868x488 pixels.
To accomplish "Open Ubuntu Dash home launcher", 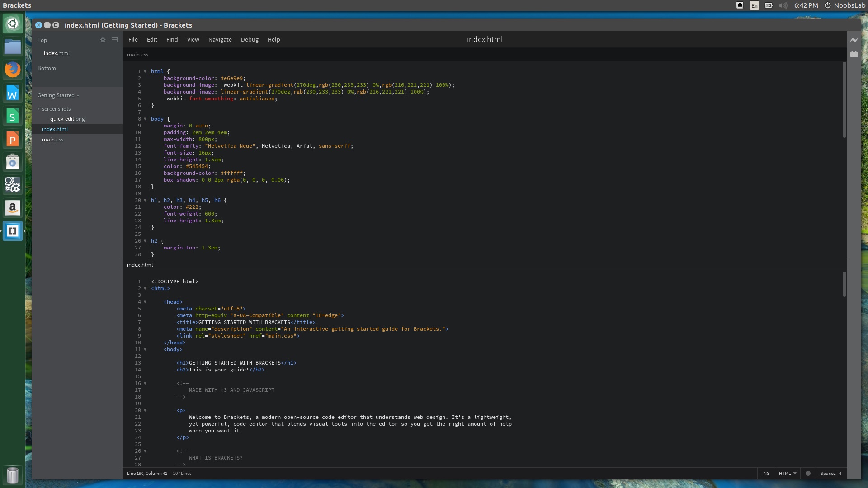I will click(13, 23).
